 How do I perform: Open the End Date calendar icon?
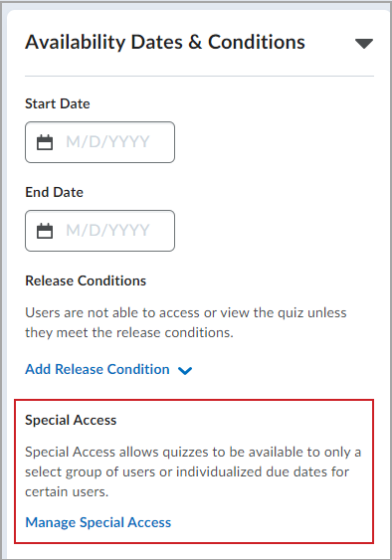[x=45, y=231]
